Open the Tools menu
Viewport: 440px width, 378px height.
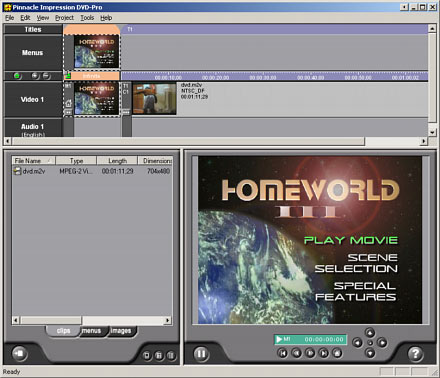(x=87, y=18)
